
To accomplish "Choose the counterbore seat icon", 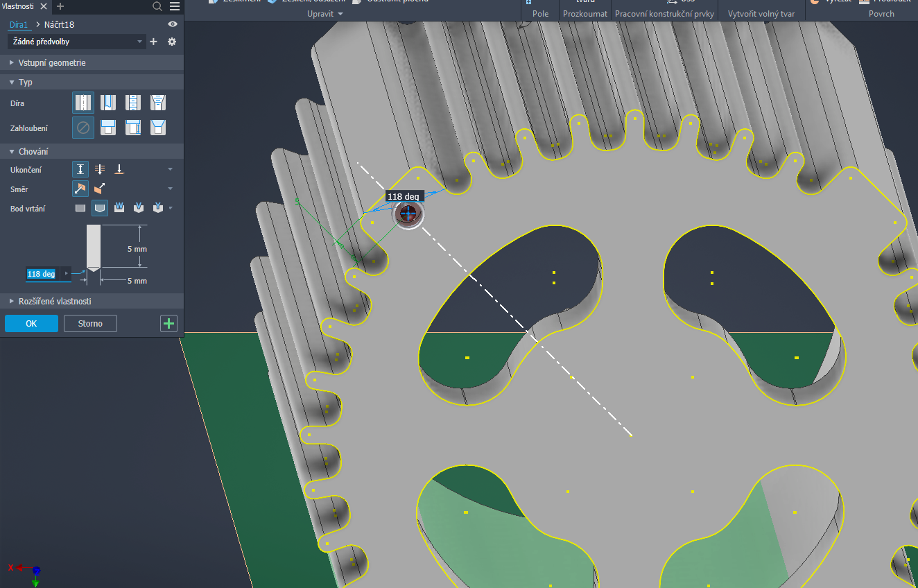I will tap(108, 128).
